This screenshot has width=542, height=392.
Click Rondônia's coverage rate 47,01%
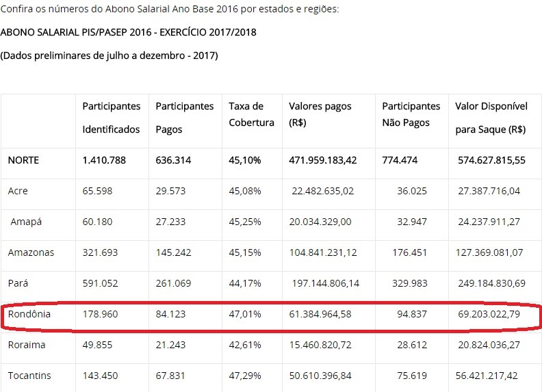pyautogui.click(x=245, y=314)
